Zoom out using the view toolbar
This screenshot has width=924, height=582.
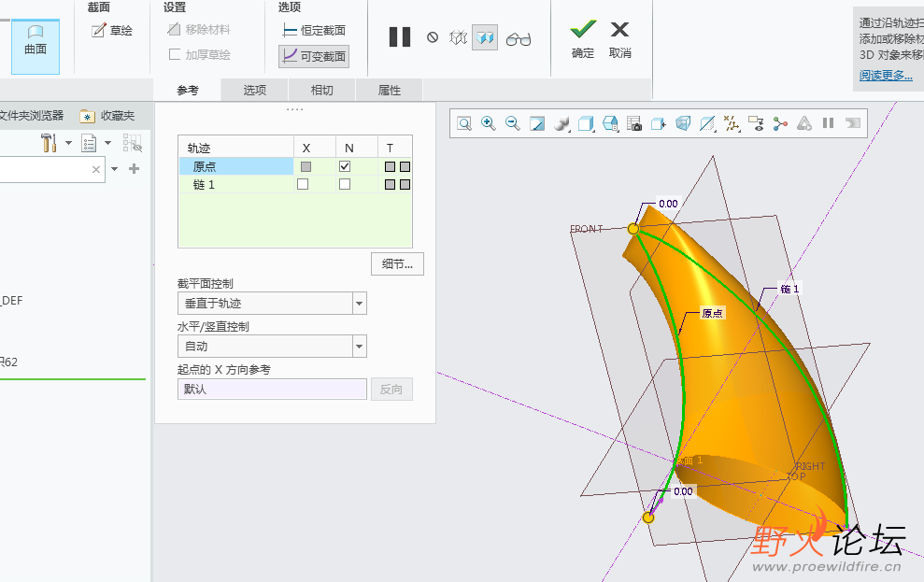[x=512, y=123]
